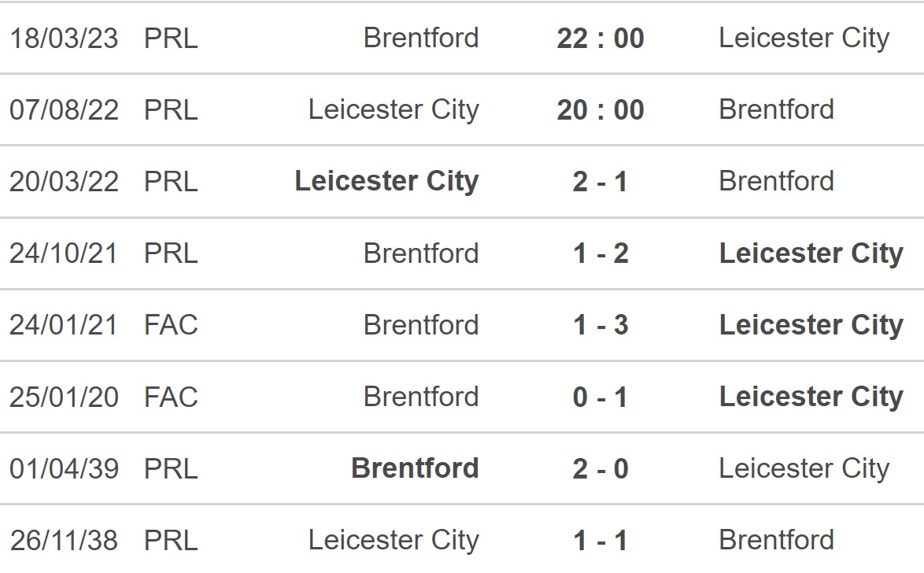Click the FAC label in the 25/01/20 row
The image size is (924, 573).
pos(171,397)
